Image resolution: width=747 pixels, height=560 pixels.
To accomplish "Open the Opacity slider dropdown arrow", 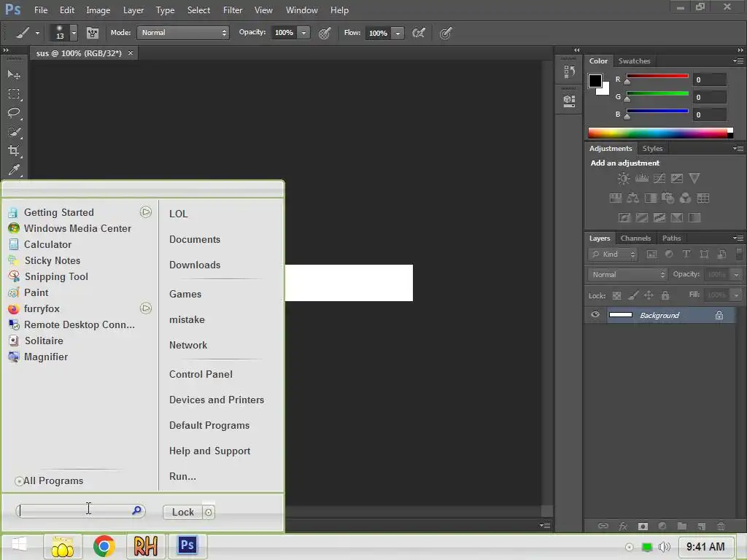I will pos(303,33).
